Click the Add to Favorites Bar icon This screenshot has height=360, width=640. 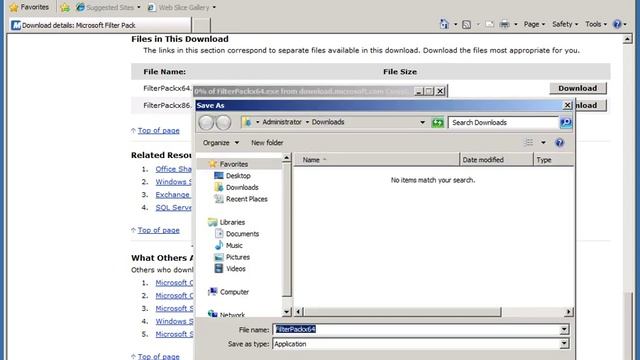click(x=64, y=7)
